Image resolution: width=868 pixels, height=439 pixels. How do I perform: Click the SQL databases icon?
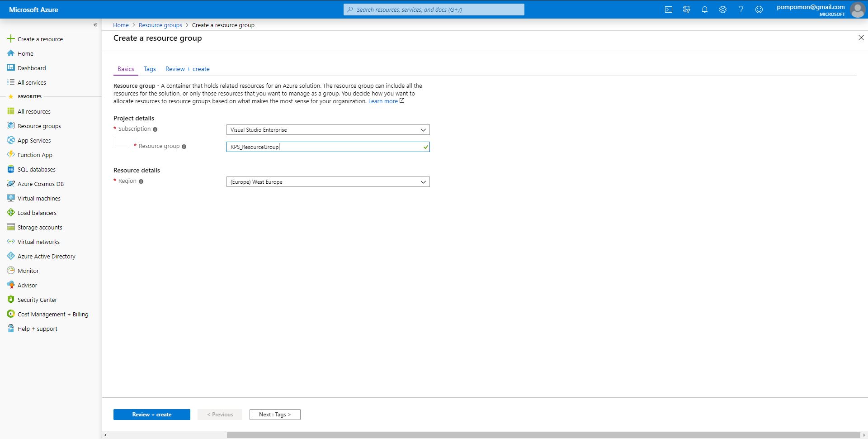[11, 169]
